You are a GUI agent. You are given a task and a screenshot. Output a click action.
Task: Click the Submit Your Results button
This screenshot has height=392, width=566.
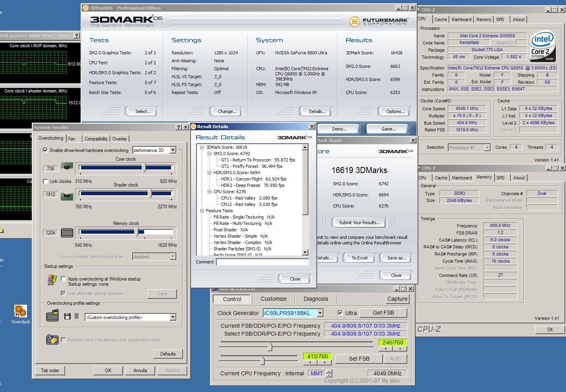359,223
